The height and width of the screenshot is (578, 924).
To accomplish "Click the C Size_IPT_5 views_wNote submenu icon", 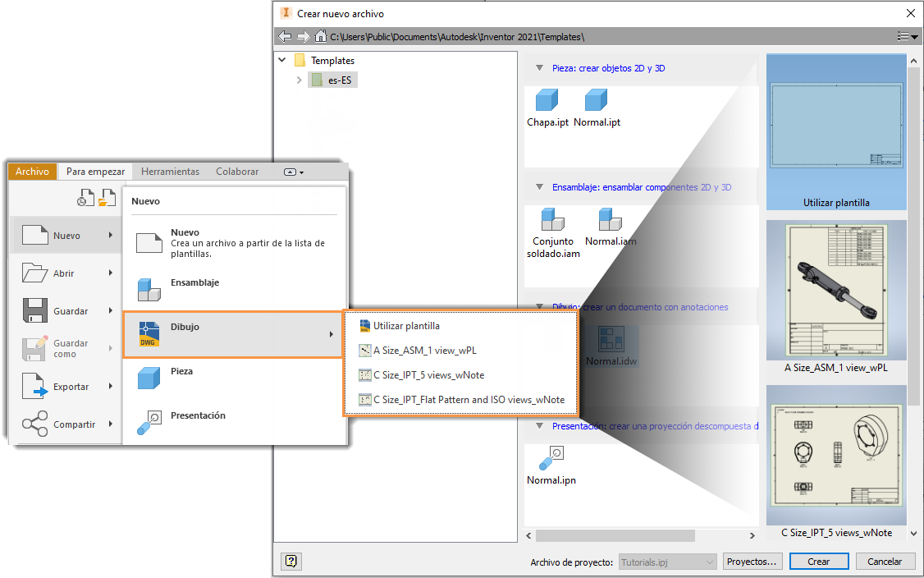I will pyautogui.click(x=365, y=375).
